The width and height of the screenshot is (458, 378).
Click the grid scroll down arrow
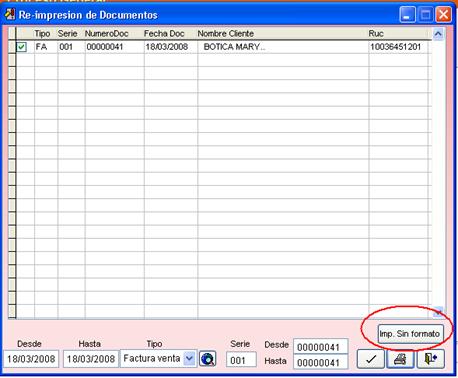coord(438,312)
